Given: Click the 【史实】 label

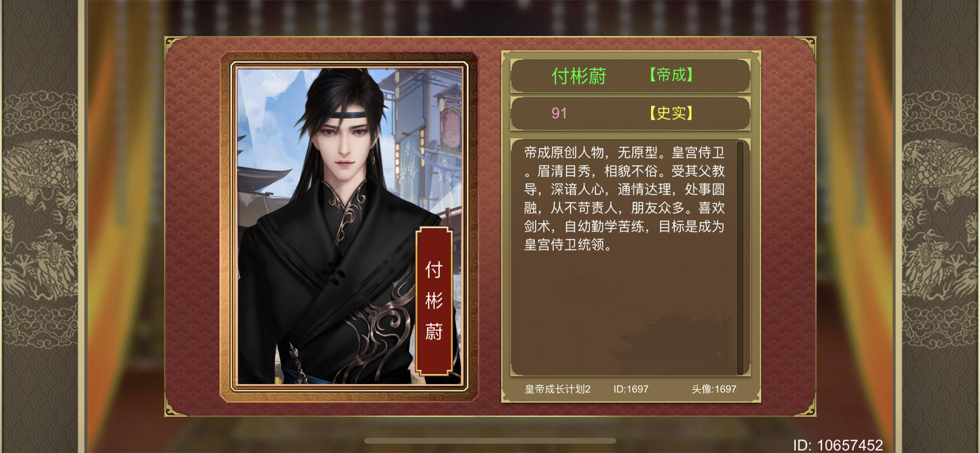Looking at the screenshot, I should pyautogui.click(x=671, y=113).
